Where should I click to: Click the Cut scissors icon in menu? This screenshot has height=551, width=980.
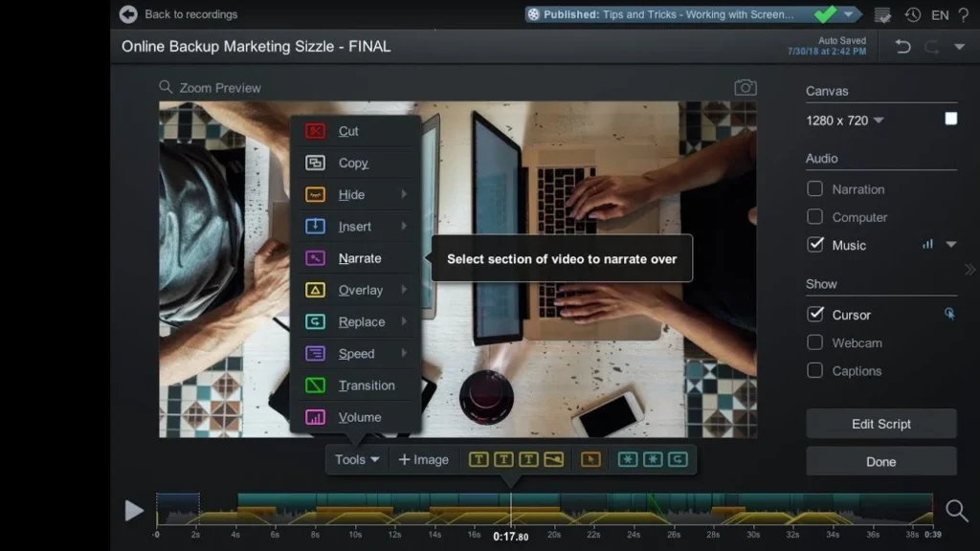pyautogui.click(x=316, y=131)
